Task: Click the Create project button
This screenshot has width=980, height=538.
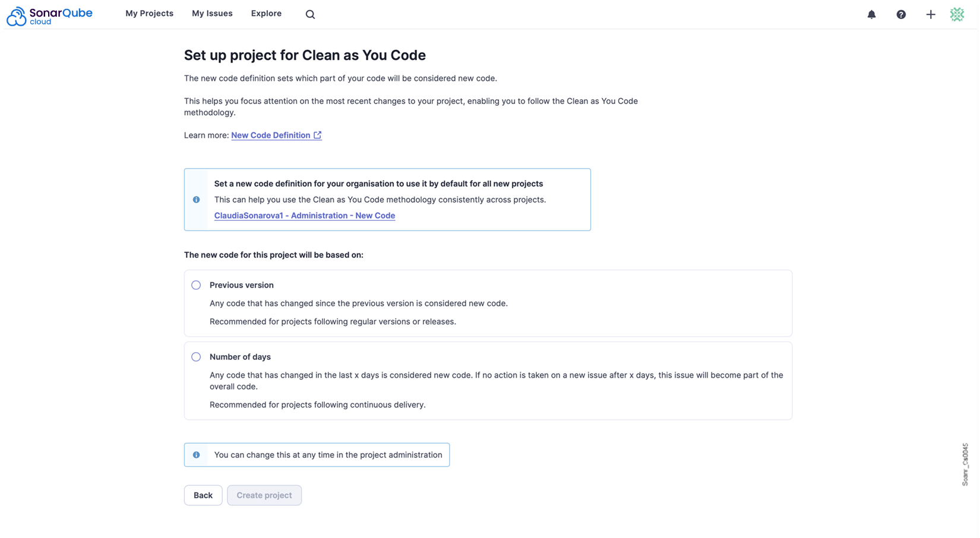Action: coord(264,495)
